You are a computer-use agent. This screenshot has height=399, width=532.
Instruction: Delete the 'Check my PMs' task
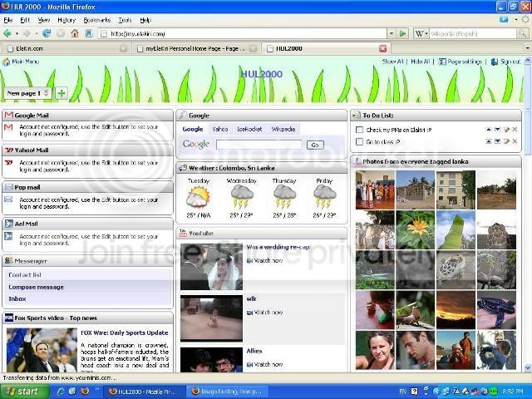click(x=515, y=130)
